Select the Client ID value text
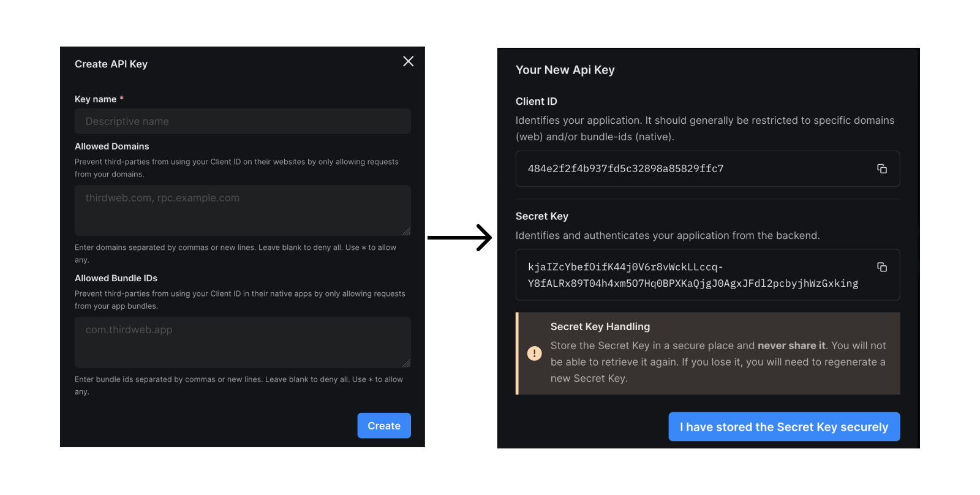Screen dimensions: 980x495 coord(625,168)
